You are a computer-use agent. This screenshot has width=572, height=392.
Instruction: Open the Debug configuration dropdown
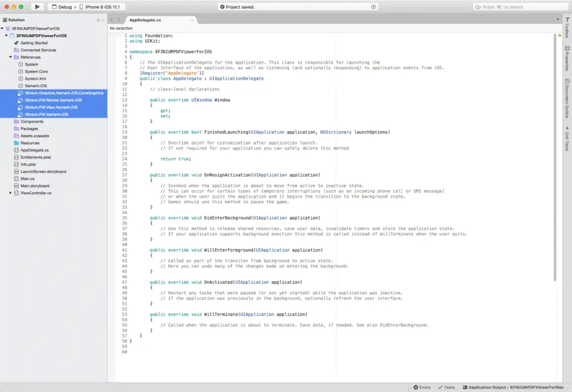pyautogui.click(x=62, y=7)
